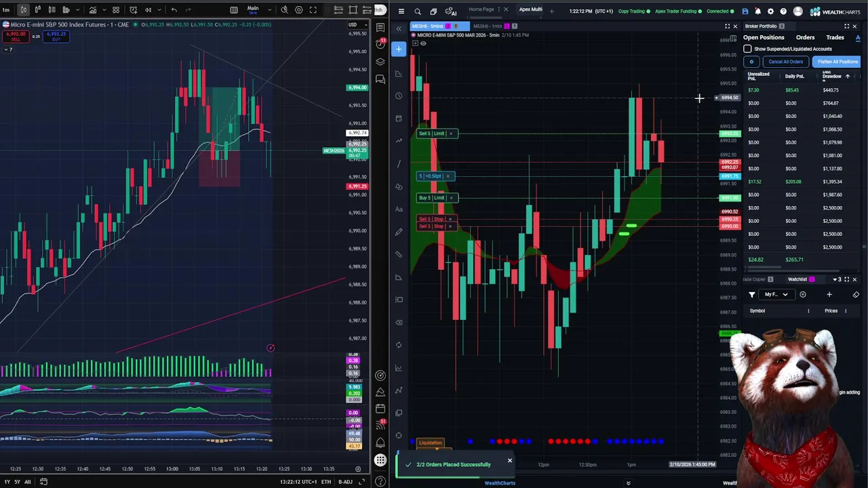The width and height of the screenshot is (868, 488).
Task: Open the Symbol column options menu
Action: [808, 311]
